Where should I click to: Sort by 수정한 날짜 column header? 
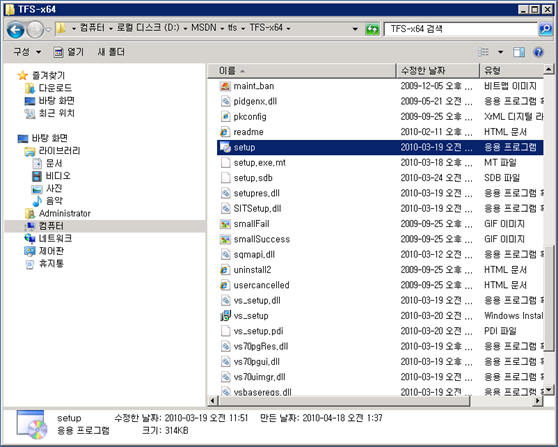pos(438,70)
